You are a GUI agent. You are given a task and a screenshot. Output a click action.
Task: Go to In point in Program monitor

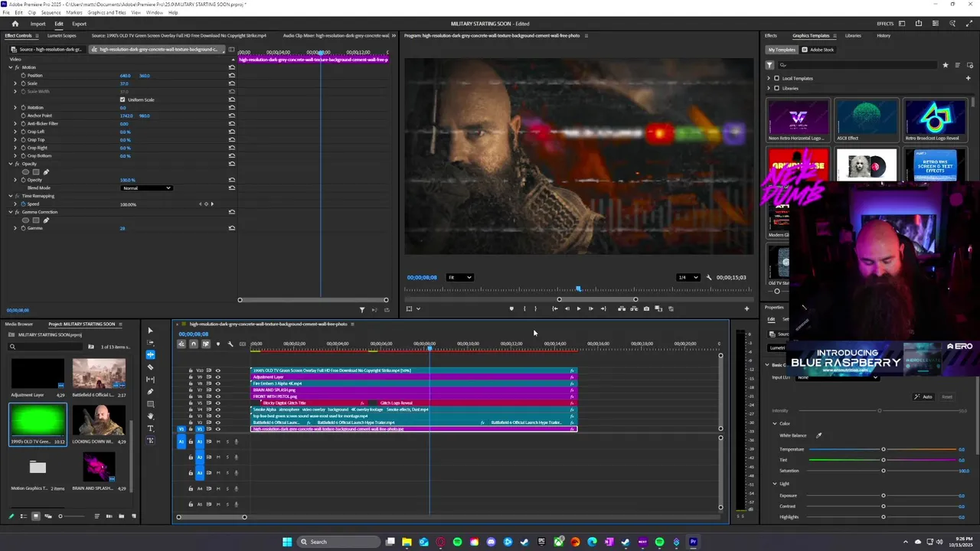pyautogui.click(x=555, y=308)
